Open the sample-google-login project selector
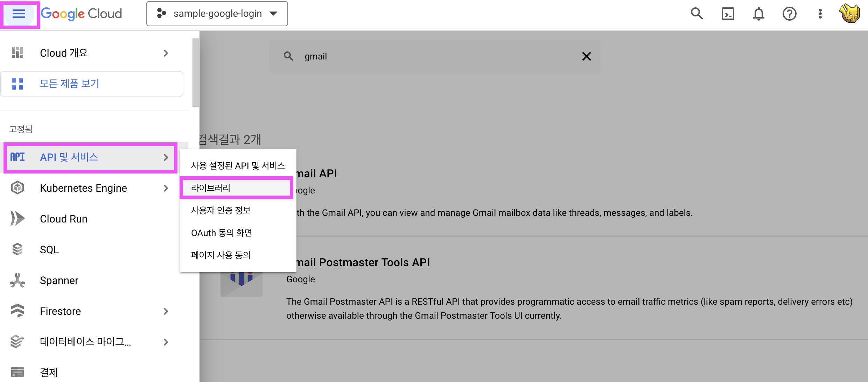The height and width of the screenshot is (382, 868). coord(217,14)
